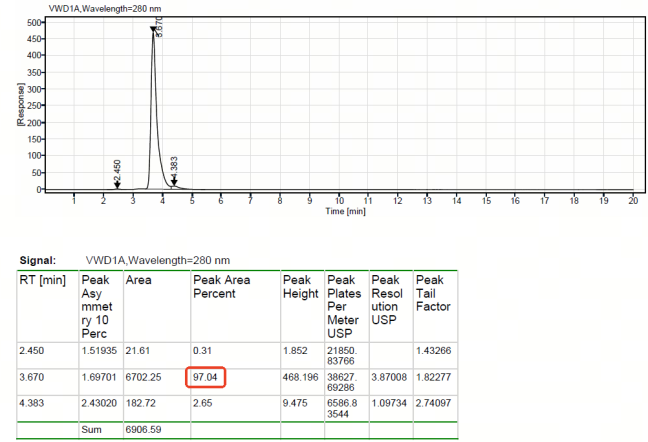Click tail factor value 1.43266

tap(434, 351)
